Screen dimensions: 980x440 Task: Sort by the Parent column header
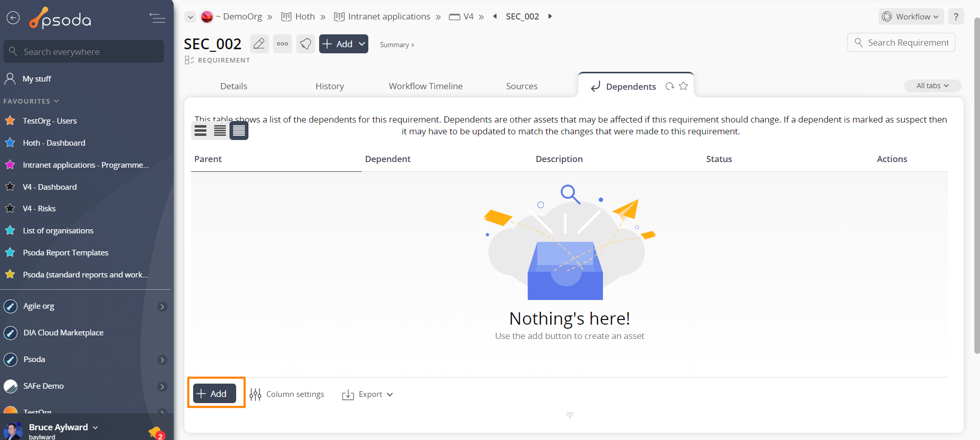pos(208,159)
